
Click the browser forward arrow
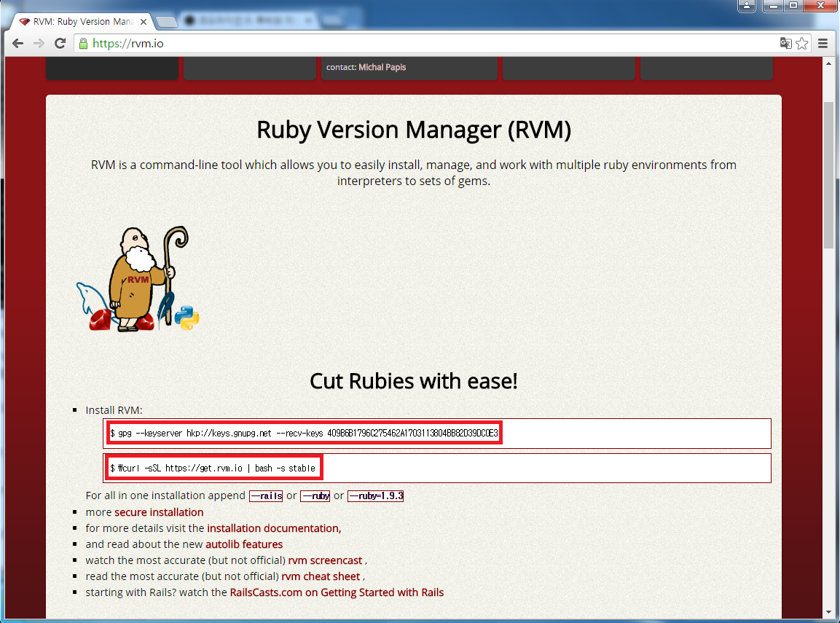coord(39,44)
